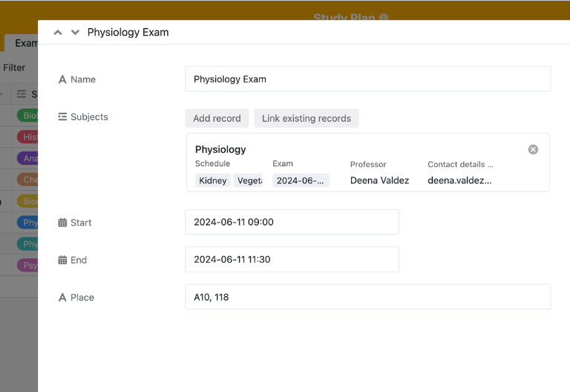Click the Study Plan info icon
The image size is (570, 392).
click(x=384, y=17)
